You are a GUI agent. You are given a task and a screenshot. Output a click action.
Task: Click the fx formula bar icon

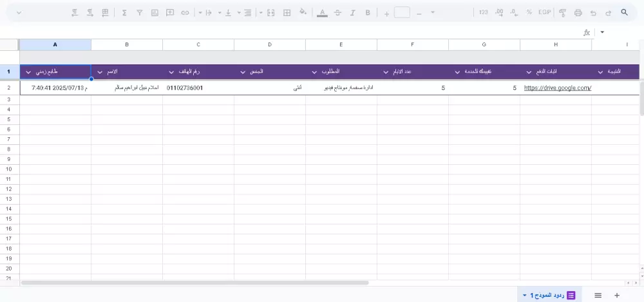pos(587,32)
